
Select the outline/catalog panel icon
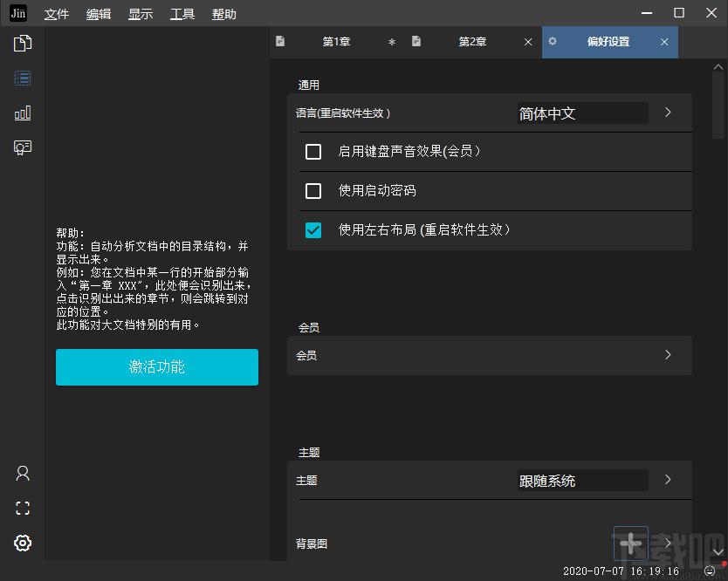22,78
